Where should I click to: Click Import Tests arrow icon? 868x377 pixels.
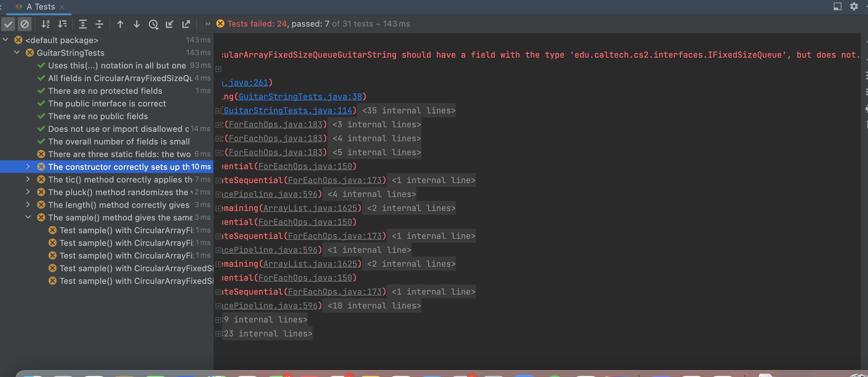(x=169, y=24)
